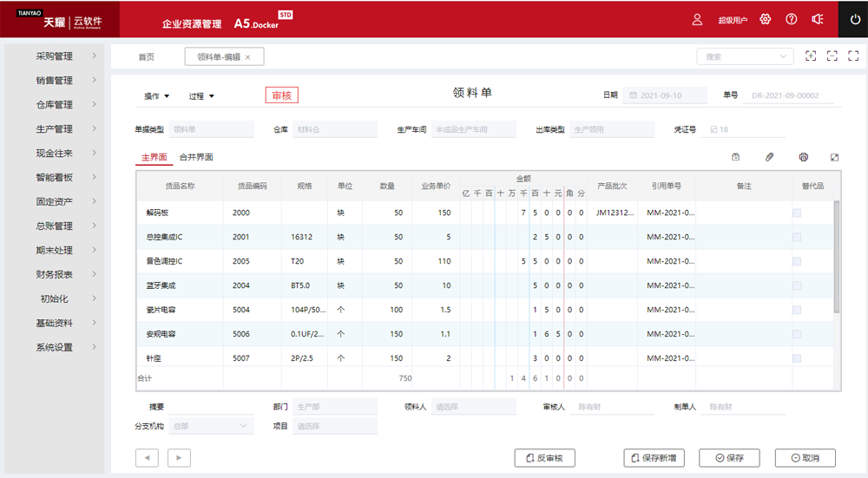This screenshot has width=868, height=478.
Task: Click the fullscreen frame icon
Action: [x=832, y=56]
